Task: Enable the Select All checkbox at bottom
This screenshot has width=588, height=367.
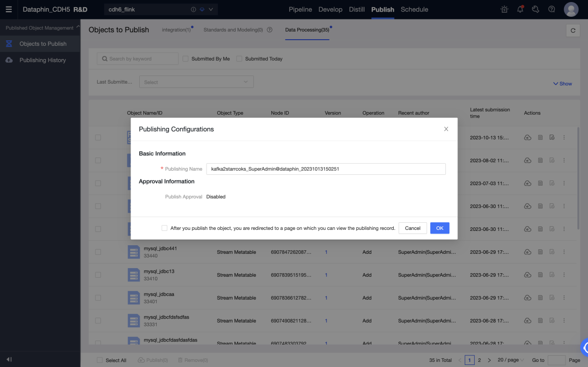Action: tap(99, 360)
